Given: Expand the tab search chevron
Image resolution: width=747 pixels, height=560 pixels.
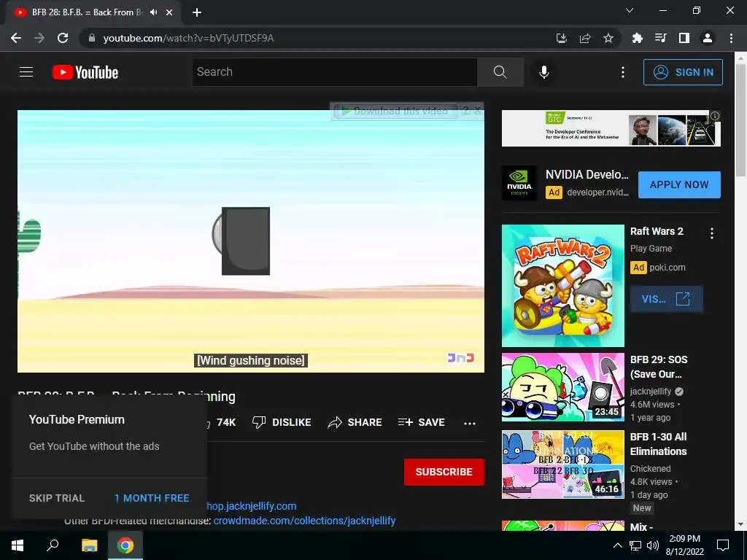Looking at the screenshot, I should click(630, 10).
